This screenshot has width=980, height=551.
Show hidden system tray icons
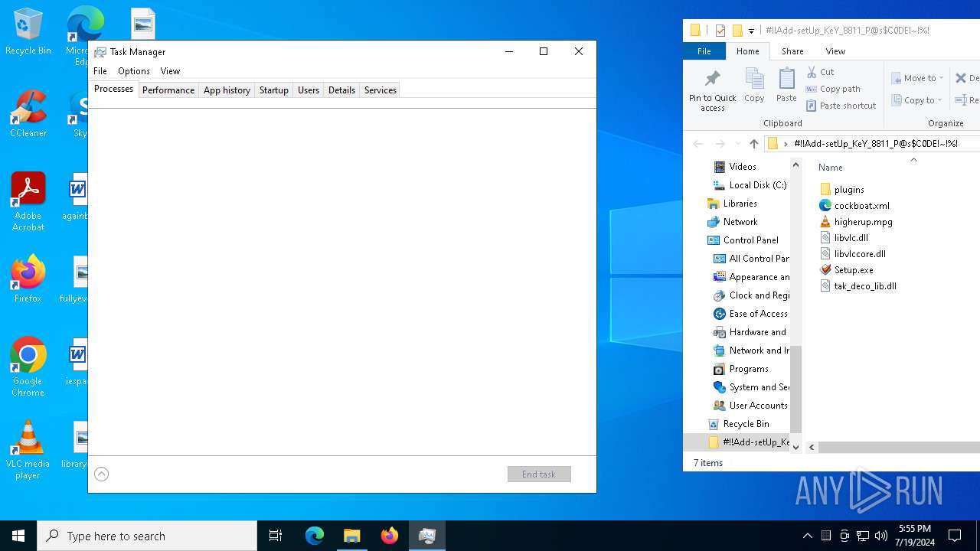(807, 536)
